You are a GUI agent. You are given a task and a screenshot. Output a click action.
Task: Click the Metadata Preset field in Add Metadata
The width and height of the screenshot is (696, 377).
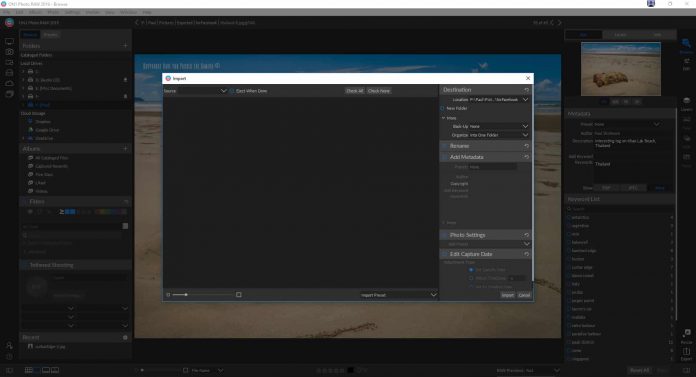492,167
